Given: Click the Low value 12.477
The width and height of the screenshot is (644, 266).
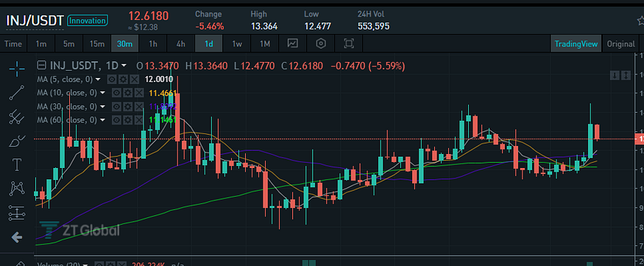Looking at the screenshot, I should [317, 27].
